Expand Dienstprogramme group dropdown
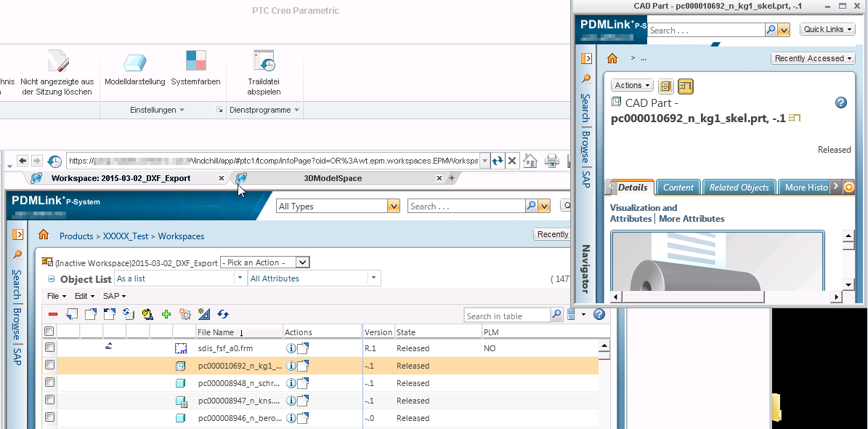The image size is (868, 429). tap(264, 110)
